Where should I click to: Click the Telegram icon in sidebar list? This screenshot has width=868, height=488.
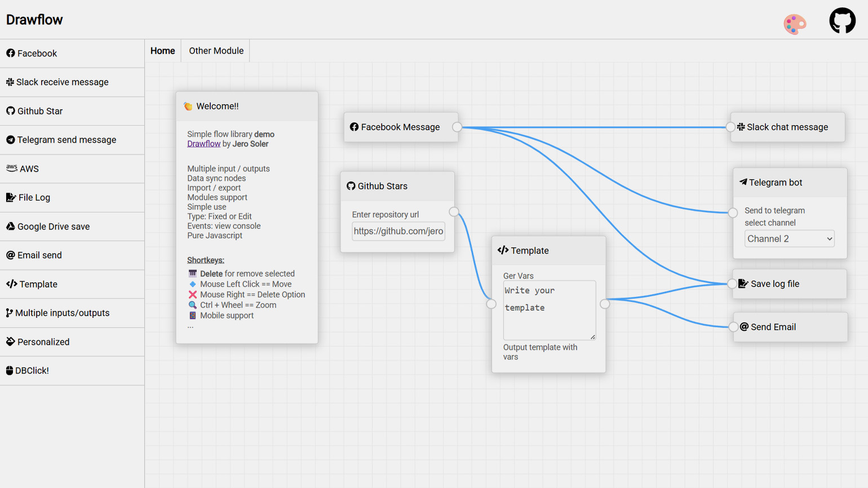[x=11, y=140]
